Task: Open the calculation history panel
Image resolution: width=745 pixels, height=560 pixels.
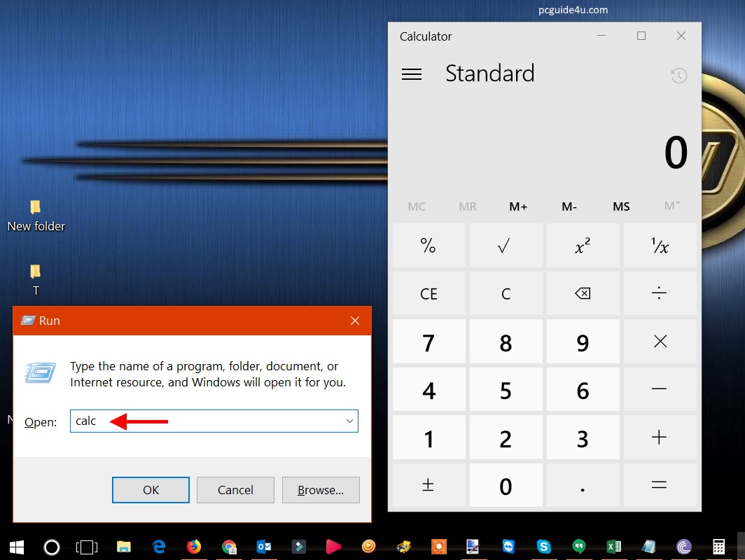Action: tap(678, 76)
